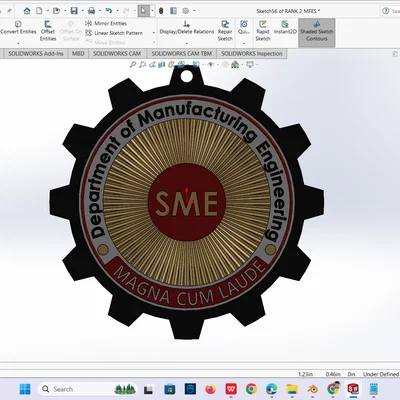Click Convert Entities tool
Viewport: 400px width, 400px height.
click(x=18, y=28)
